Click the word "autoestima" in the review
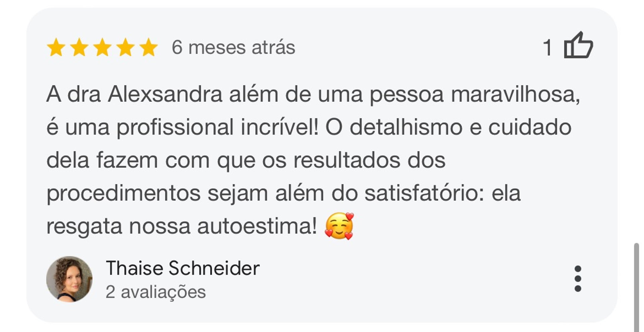Screen dimensions: 644x332 point(257,226)
